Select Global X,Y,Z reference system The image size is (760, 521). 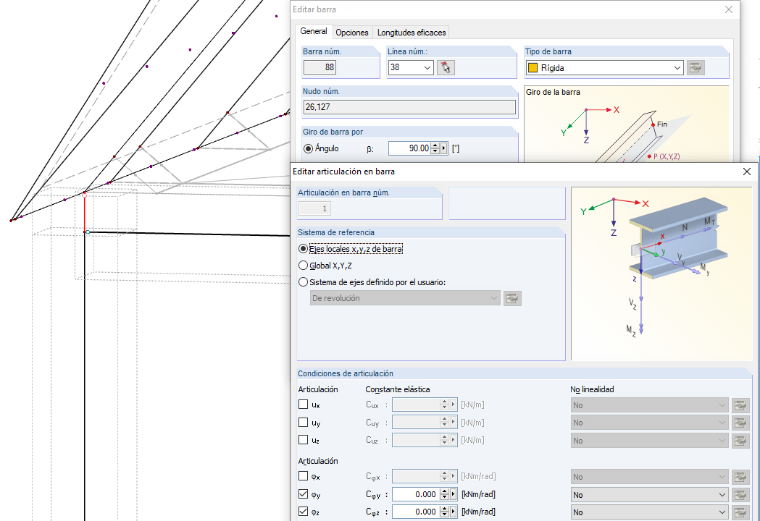(x=303, y=266)
